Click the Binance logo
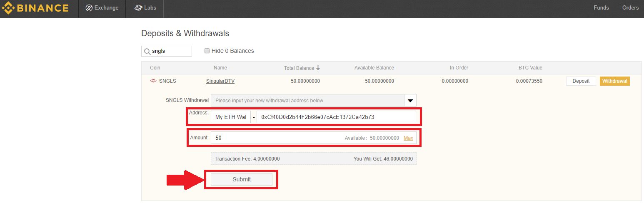 coord(35,8)
